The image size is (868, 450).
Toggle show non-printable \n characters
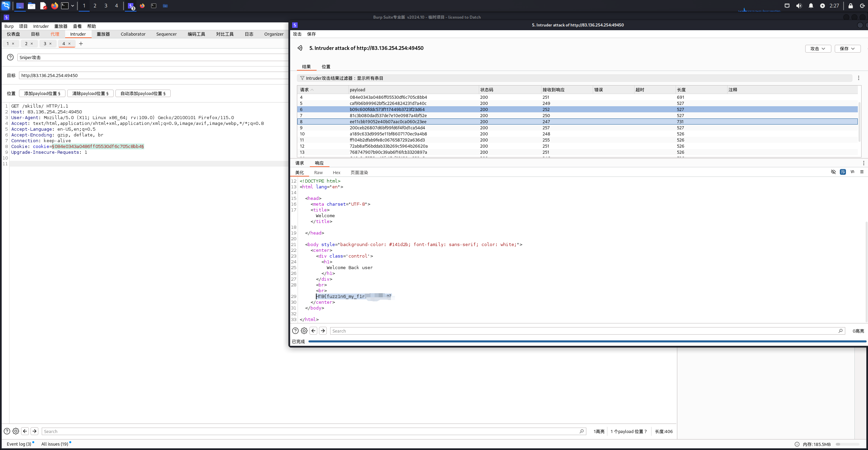pos(852,172)
